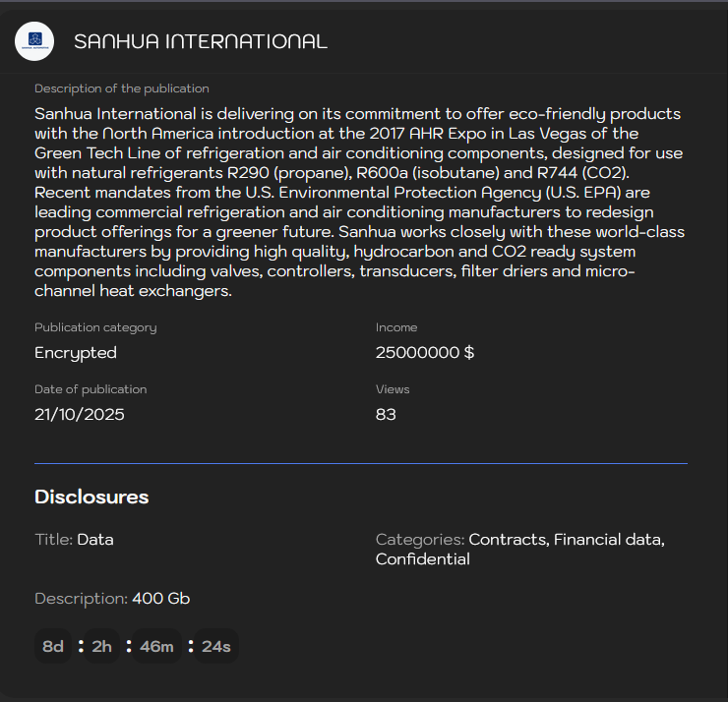Select the 25000000 $ income value
728x702 pixels.
(425, 353)
